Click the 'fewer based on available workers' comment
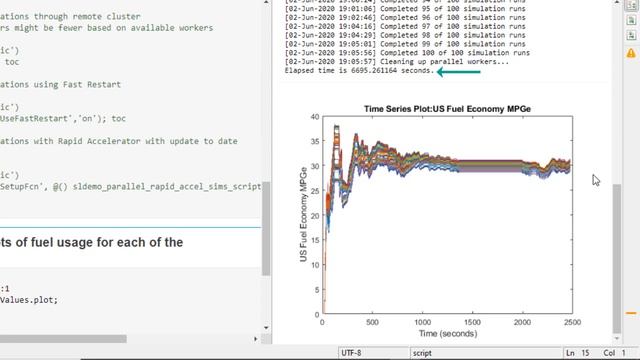Image resolution: width=640 pixels, height=360 pixels. [x=107, y=28]
